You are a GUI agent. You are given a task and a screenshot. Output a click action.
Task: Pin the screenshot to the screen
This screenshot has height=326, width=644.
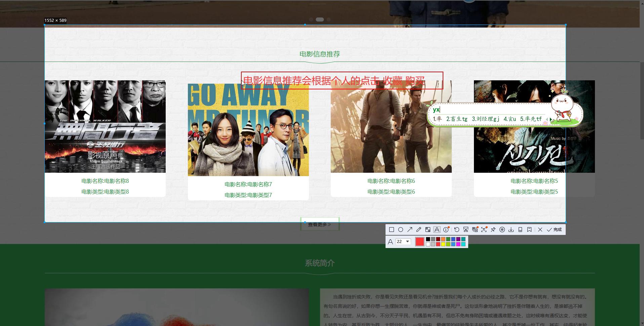pyautogui.click(x=493, y=230)
